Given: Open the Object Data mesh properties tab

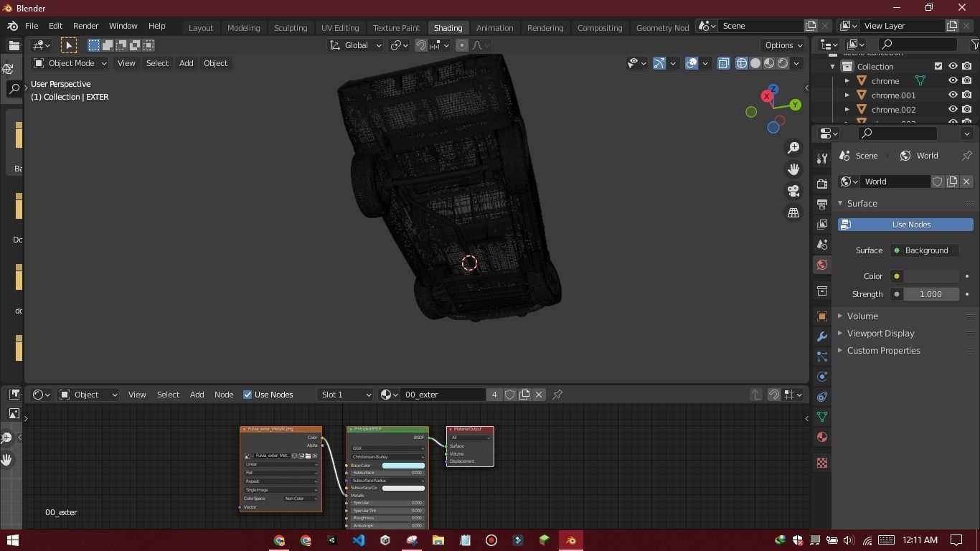Looking at the screenshot, I should pyautogui.click(x=822, y=417).
